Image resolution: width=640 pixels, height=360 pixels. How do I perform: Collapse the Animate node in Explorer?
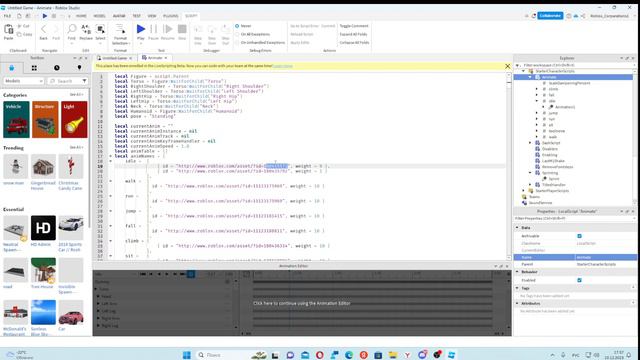[x=530, y=77]
